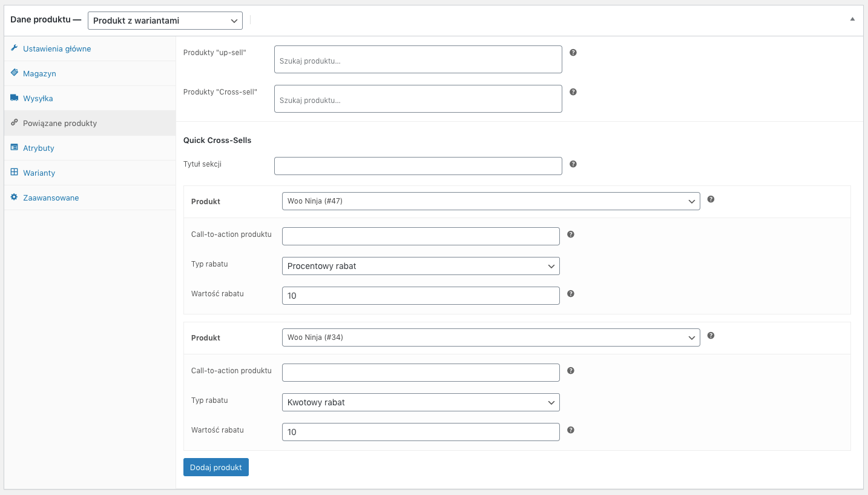Image resolution: width=868 pixels, height=495 pixels.
Task: Open the Zaawansowane tab
Action: pos(90,198)
